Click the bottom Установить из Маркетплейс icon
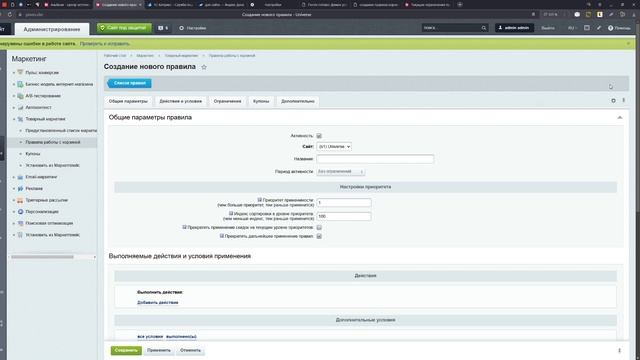The width and height of the screenshot is (640, 360). 20,235
